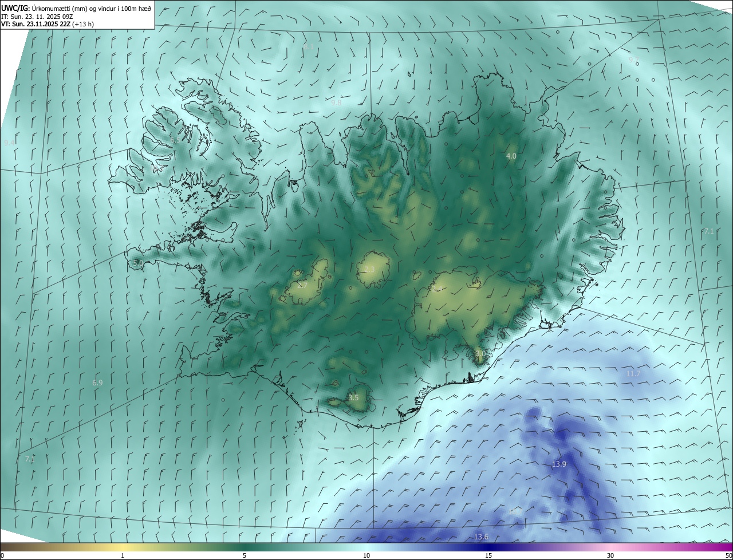Click the 9.7 value label
The image size is (733, 560).
pos(633,60)
